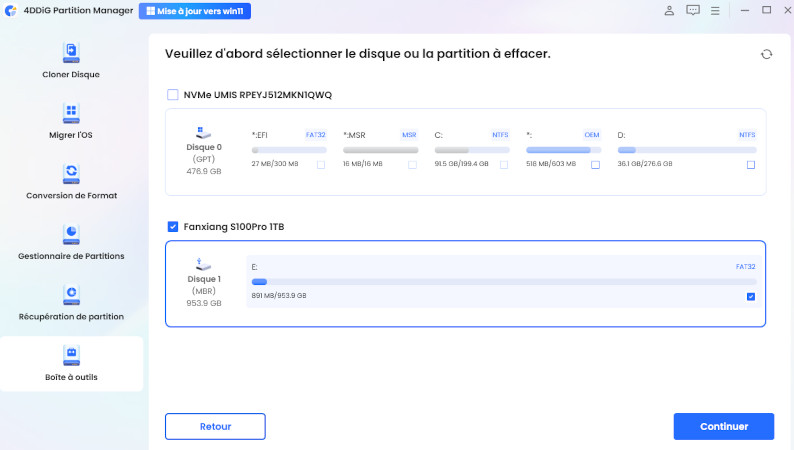Click the 518 MB/603 MB size text
The width and height of the screenshot is (794, 450).
[x=551, y=164]
